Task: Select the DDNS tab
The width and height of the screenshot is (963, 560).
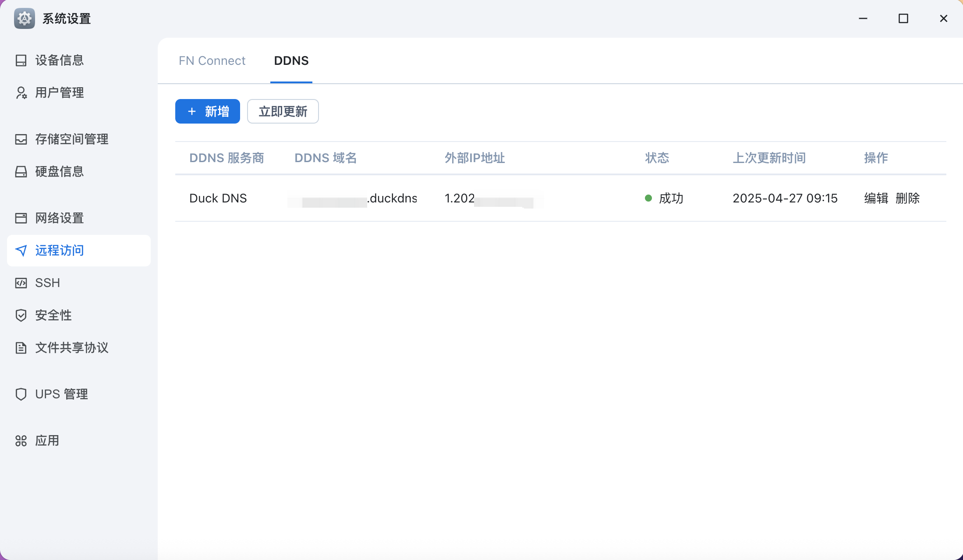Action: [291, 60]
